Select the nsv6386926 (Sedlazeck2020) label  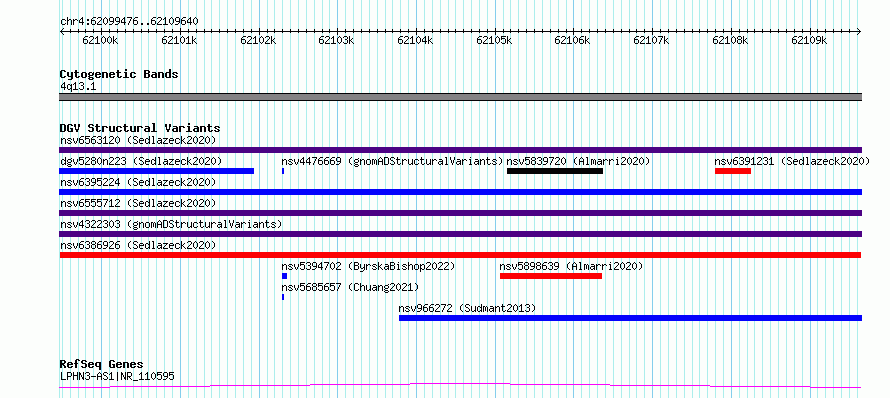click(138, 245)
